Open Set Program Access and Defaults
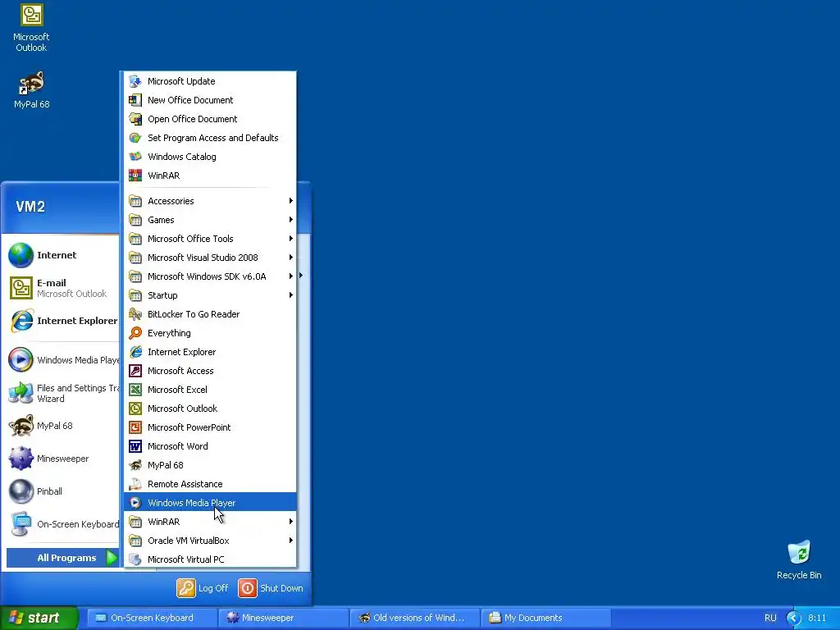Image resolution: width=840 pixels, height=630 pixels. [x=210, y=138]
